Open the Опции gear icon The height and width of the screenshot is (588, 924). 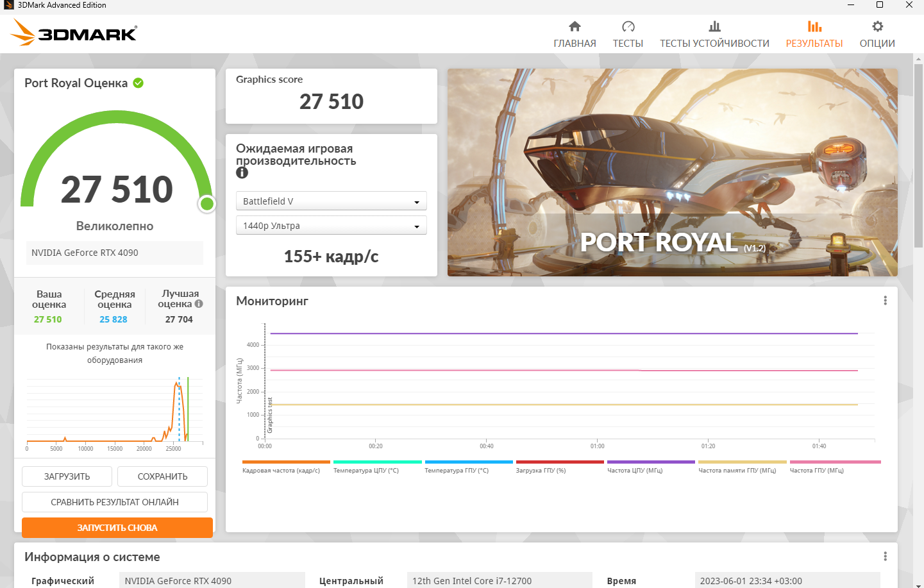pos(877,26)
